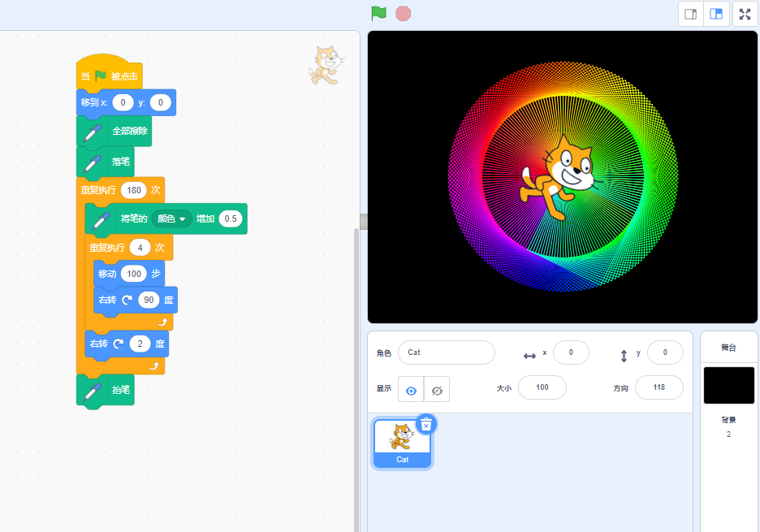Screen dimensions: 760x532
Task: Click the move steps value 100
Action: [134, 274]
